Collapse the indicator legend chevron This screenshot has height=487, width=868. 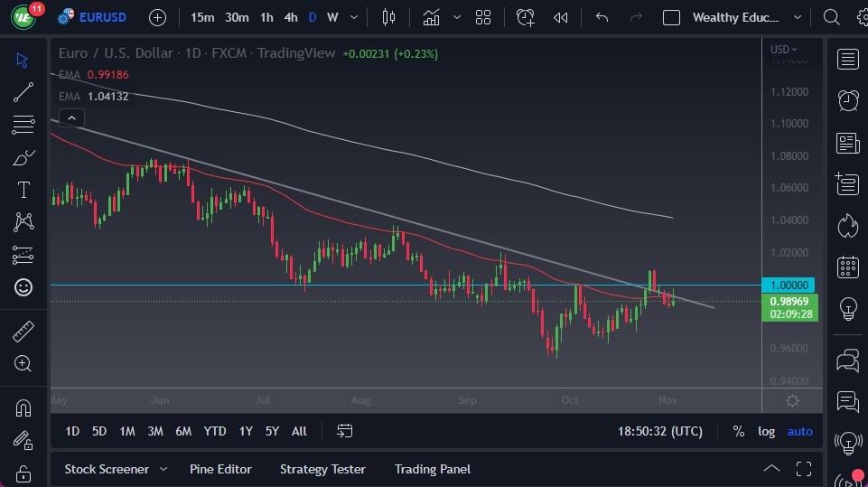tap(70, 117)
